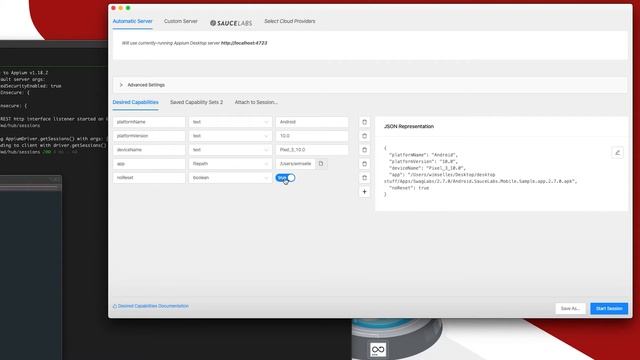The image size is (640, 360).
Task: Open boolean type dropdown for noReset
Action: tap(230, 178)
